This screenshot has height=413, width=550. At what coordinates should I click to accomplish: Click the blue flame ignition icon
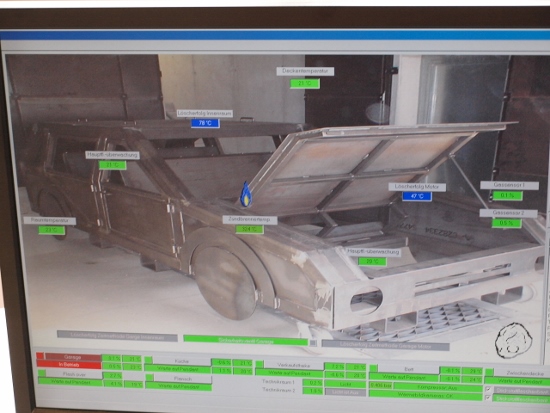(246, 194)
